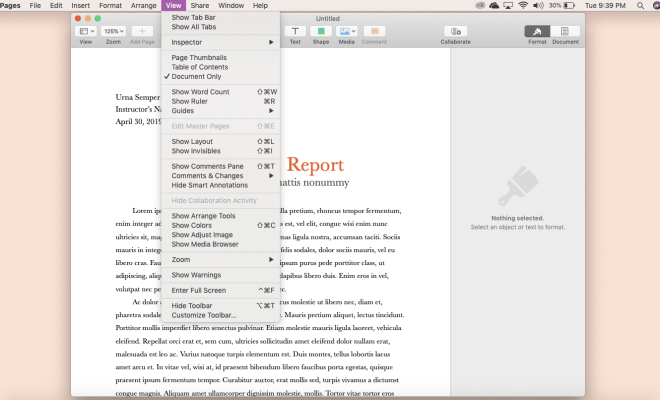Viewport: 660px width, 400px height.
Task: Select Document Only checked menu item
Action: click(221, 77)
